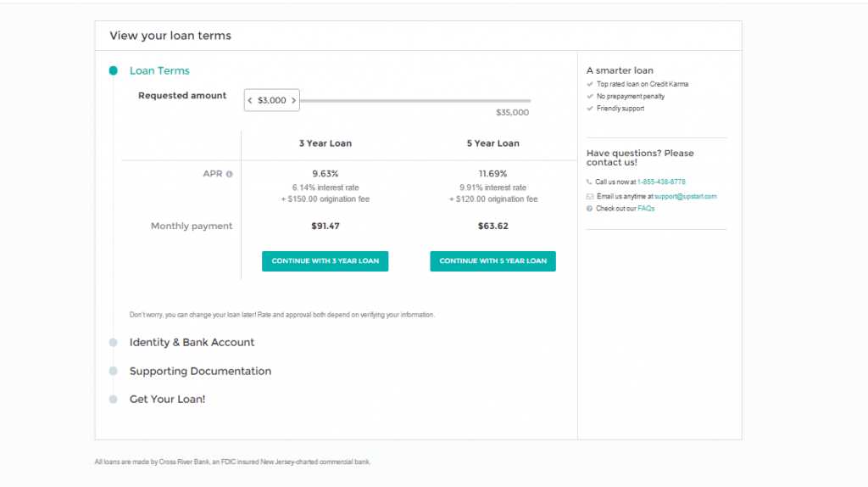Viewport: 868px width, 487px height.
Task: Expand the Supporting Documentation step
Action: 200,372
